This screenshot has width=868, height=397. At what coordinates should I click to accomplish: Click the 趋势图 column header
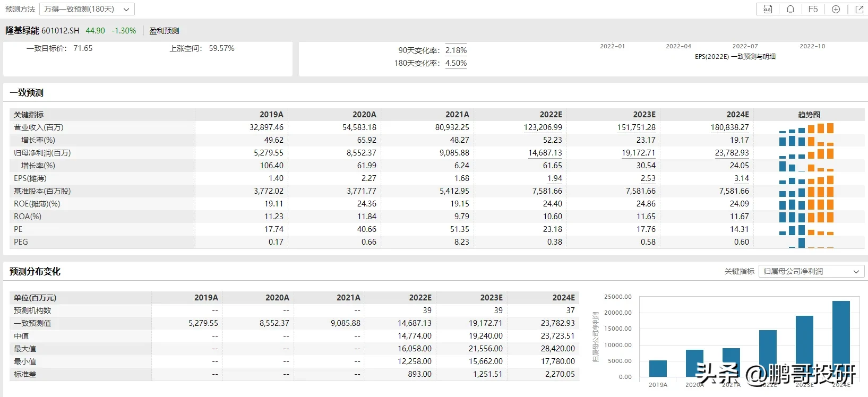(809, 115)
